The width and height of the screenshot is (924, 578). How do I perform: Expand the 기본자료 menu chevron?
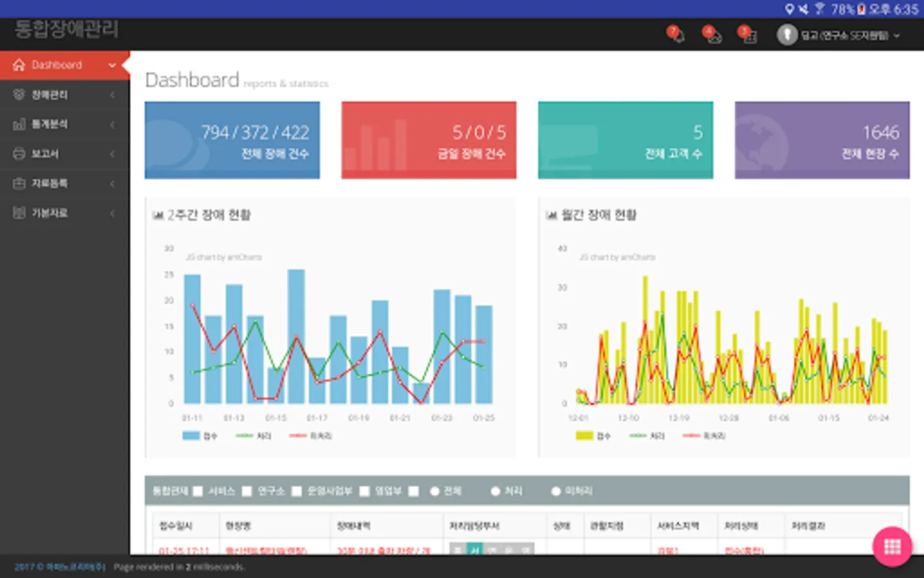tap(112, 213)
